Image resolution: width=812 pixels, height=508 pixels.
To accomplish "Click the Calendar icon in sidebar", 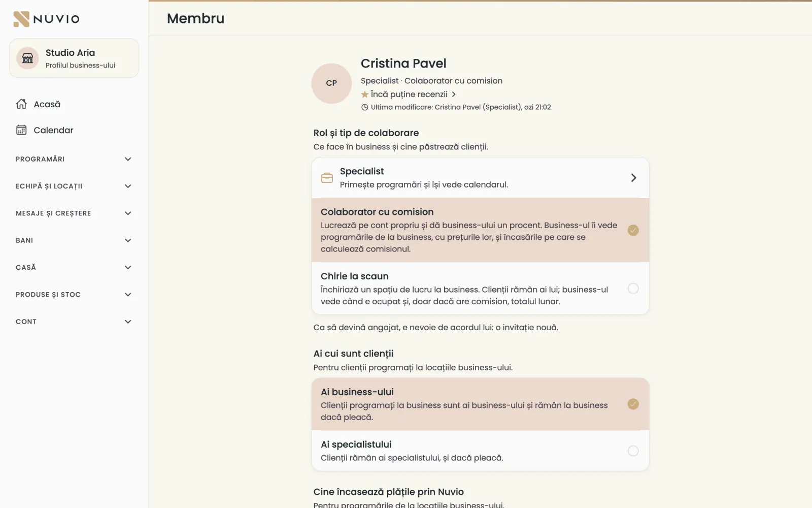I will click(21, 130).
